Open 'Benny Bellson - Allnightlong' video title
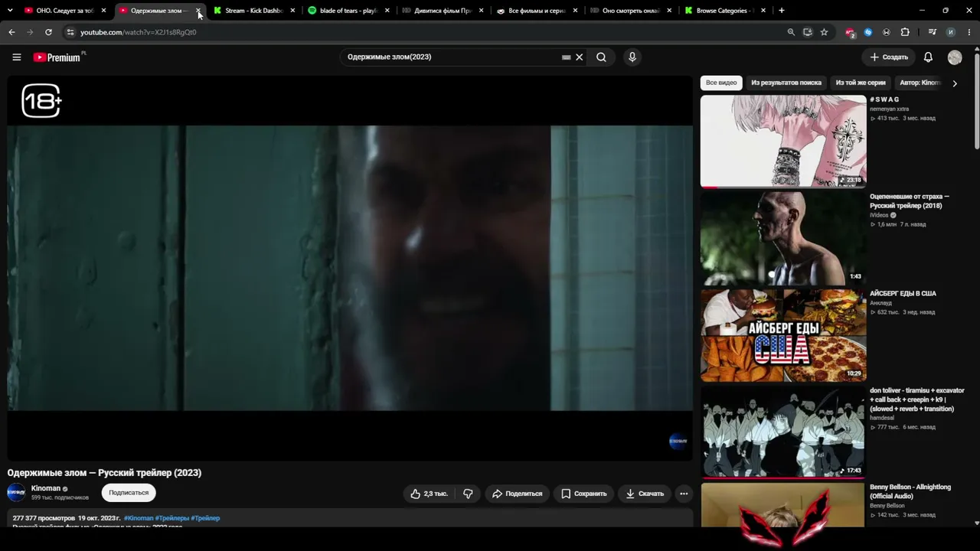This screenshot has height=551, width=980. [910, 491]
